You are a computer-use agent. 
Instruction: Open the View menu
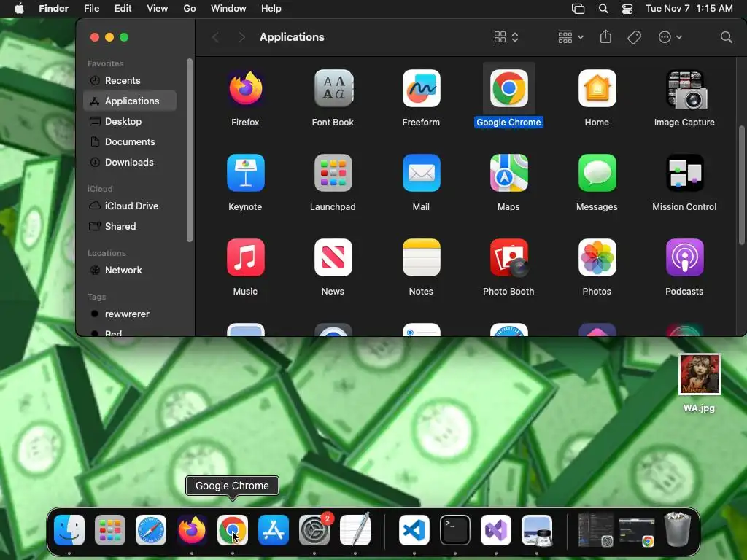tap(158, 9)
